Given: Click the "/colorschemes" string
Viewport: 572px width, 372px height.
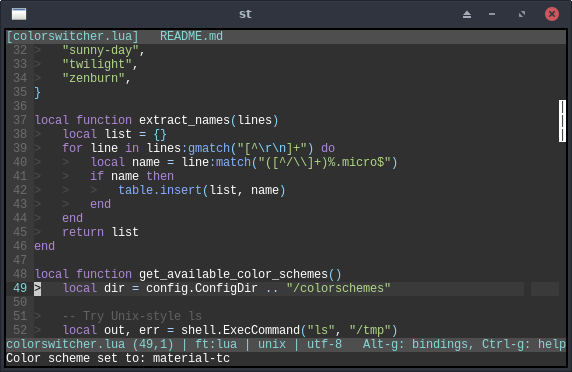Looking at the screenshot, I should pyautogui.click(x=338, y=288).
